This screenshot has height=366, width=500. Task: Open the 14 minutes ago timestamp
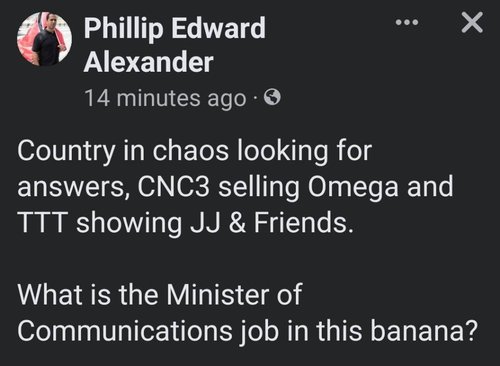166,99
